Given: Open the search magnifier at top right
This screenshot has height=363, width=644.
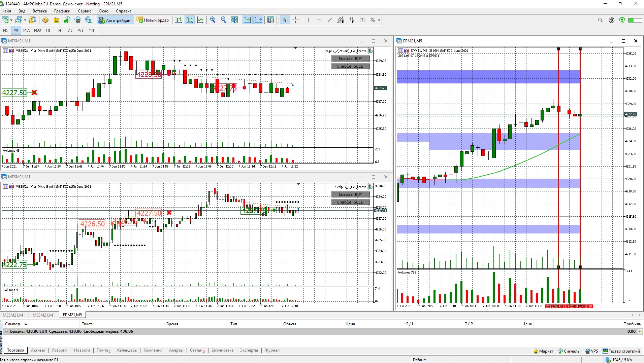Looking at the screenshot, I should (x=600, y=20).
